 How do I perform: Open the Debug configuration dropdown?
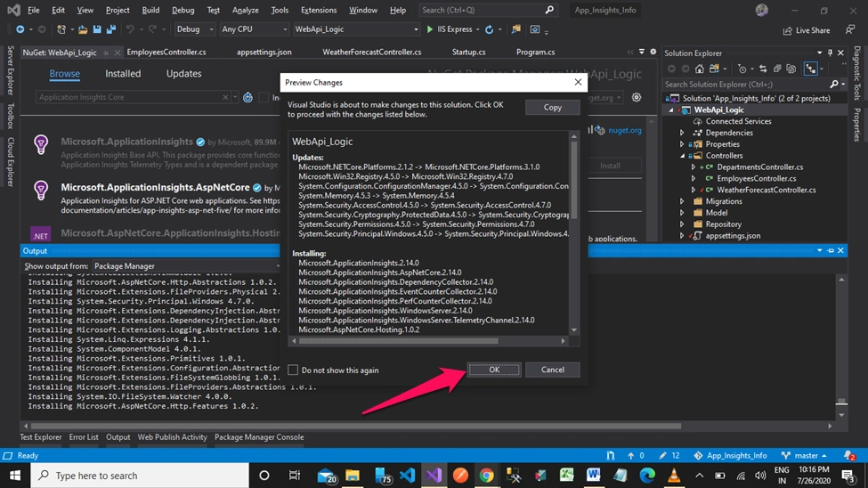[194, 29]
